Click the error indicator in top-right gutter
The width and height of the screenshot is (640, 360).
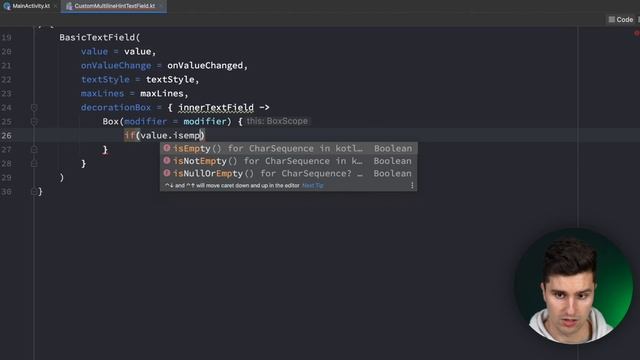pyautogui.click(x=636, y=33)
